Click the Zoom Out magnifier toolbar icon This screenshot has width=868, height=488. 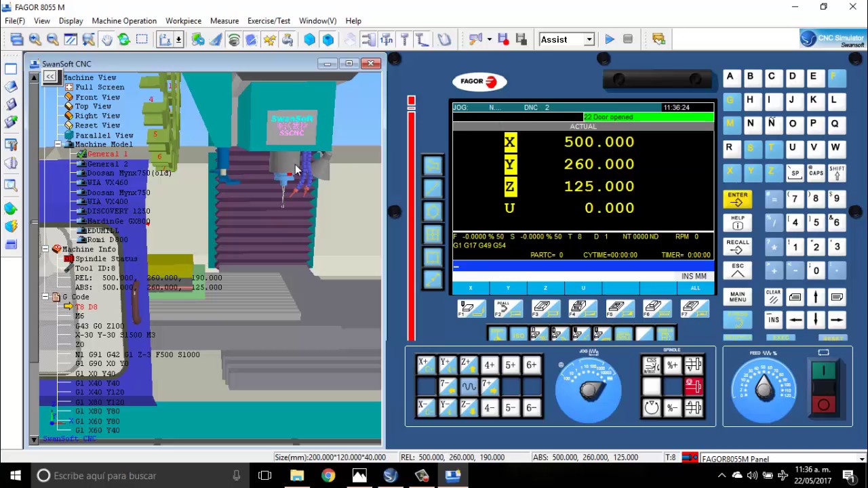[53, 39]
